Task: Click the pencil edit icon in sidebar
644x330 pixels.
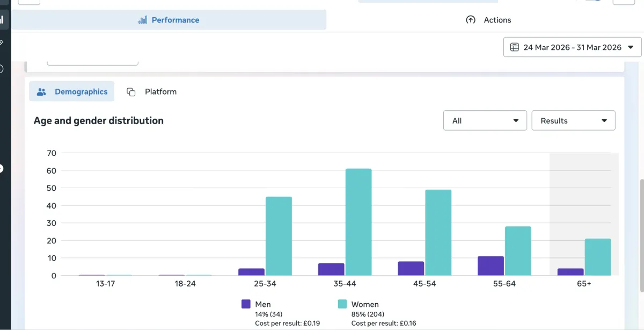Action: [2, 42]
